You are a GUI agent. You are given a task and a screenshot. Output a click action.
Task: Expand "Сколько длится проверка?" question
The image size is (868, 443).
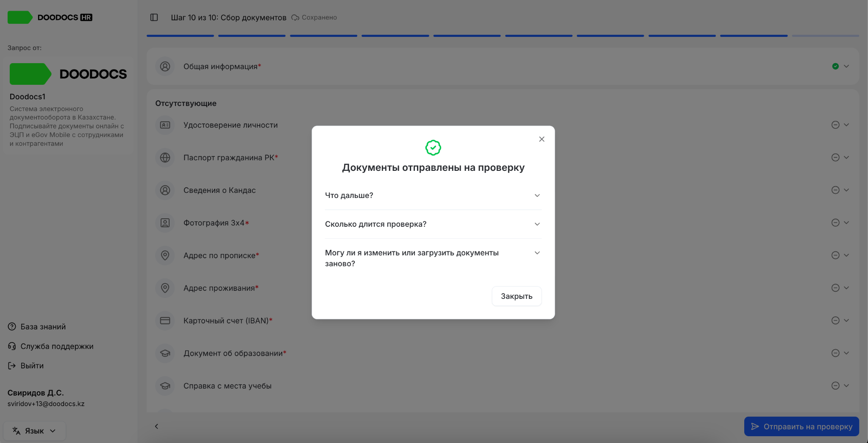(x=433, y=224)
